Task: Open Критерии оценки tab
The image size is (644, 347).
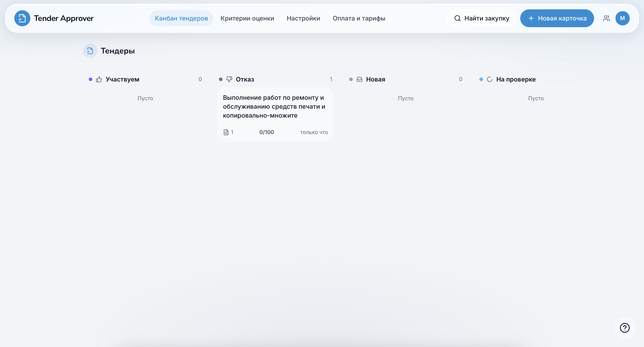Action: (247, 18)
